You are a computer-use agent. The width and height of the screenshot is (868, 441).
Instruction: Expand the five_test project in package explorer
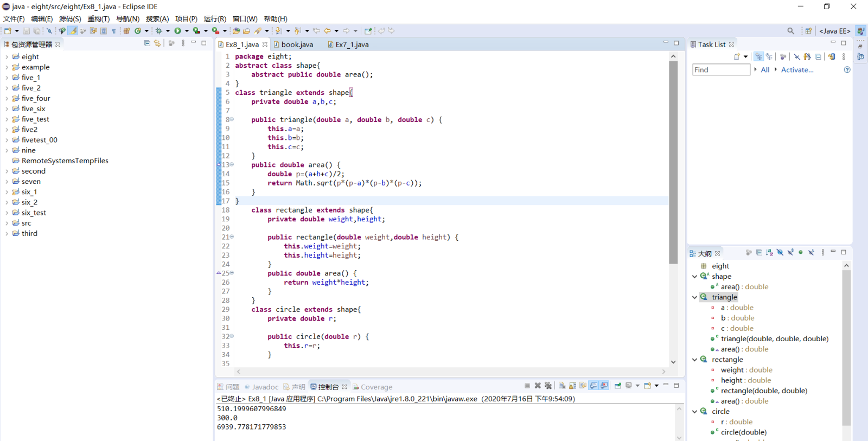[7, 119]
